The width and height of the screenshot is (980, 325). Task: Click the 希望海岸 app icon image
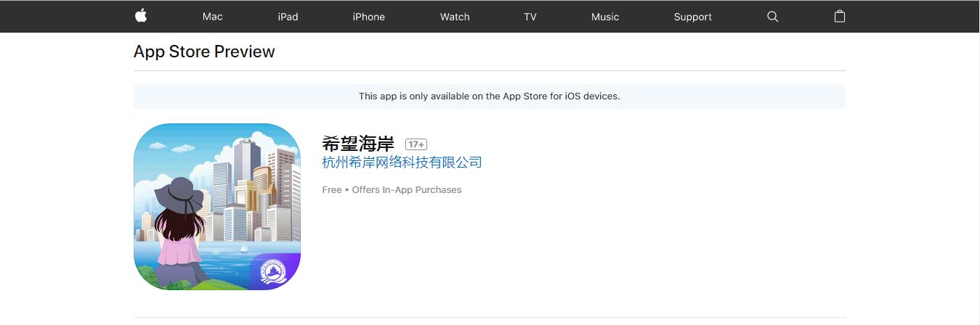(217, 207)
